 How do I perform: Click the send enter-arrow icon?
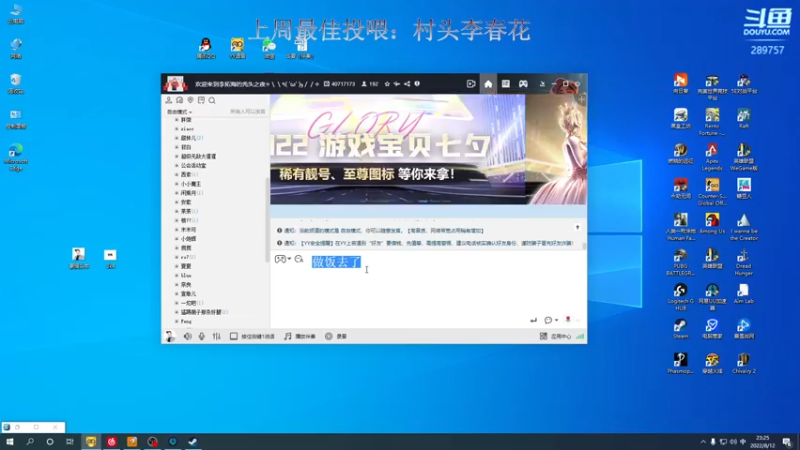533,320
